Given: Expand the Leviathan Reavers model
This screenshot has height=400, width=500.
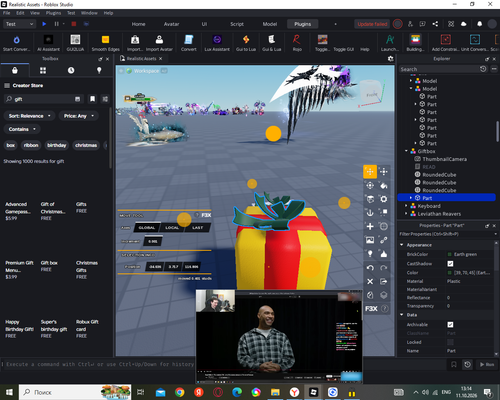Looking at the screenshot, I should pos(406,214).
